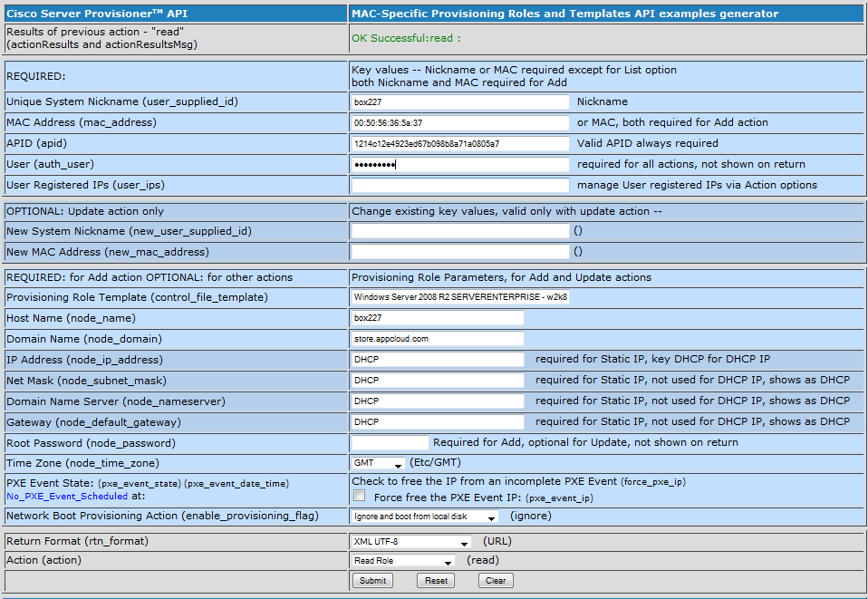Click the Submit button

[x=372, y=580]
